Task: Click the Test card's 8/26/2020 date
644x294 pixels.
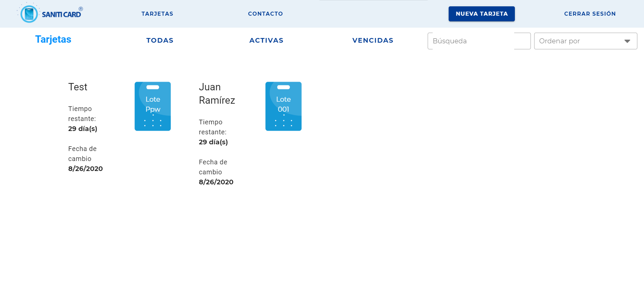Action: 86,169
